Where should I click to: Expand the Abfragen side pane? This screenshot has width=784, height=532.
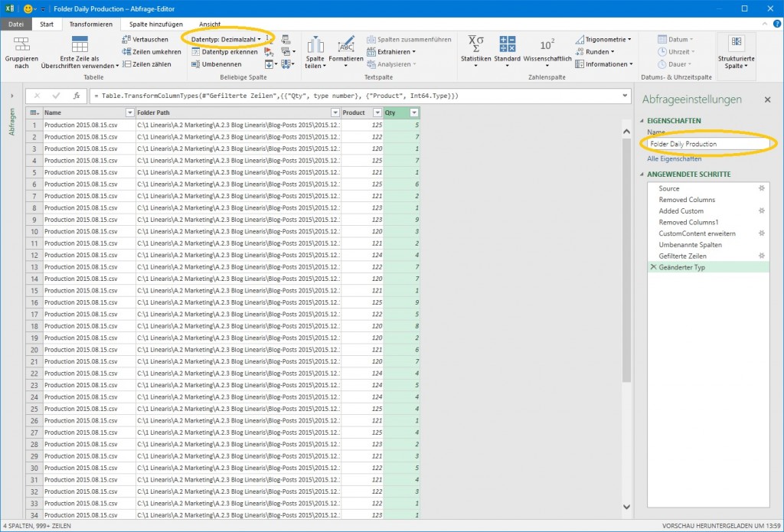pyautogui.click(x=11, y=96)
